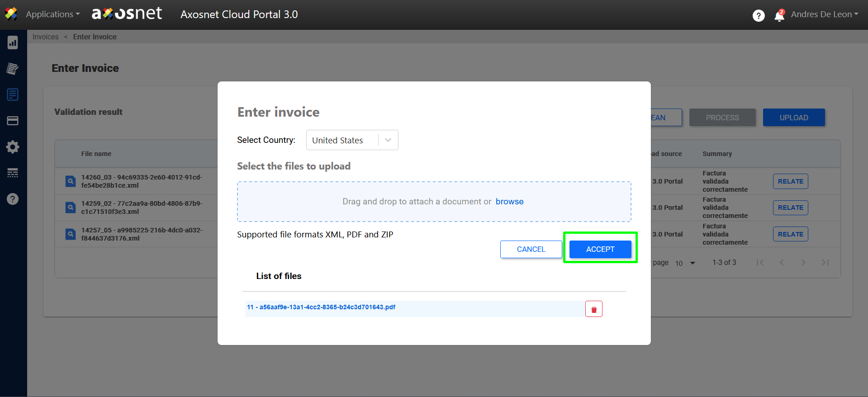Navigate to Invoices breadcrumb
The width and height of the screenshot is (868, 397).
pyautogui.click(x=45, y=37)
